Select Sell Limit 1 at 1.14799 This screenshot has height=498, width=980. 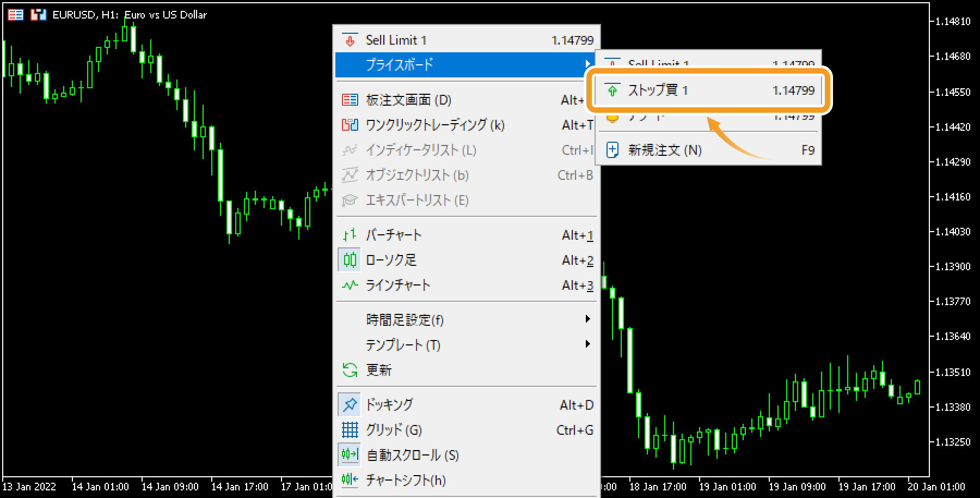click(x=467, y=40)
